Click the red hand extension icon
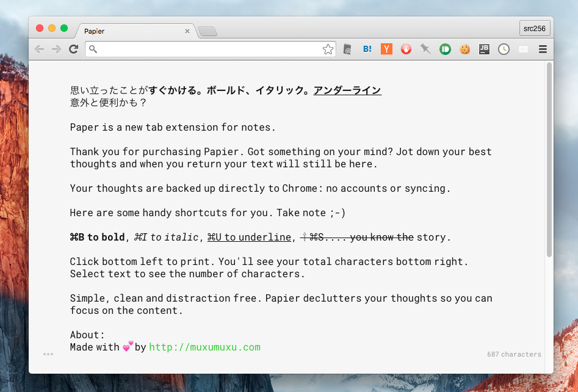 [406, 49]
